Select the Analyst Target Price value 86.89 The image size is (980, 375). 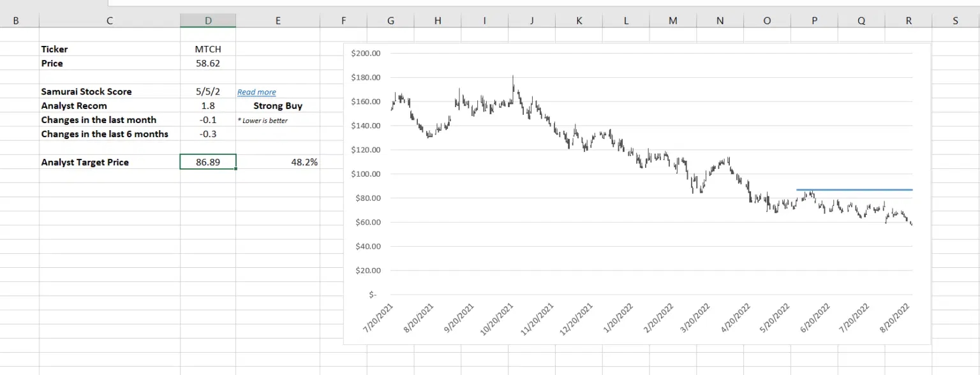[x=208, y=162]
